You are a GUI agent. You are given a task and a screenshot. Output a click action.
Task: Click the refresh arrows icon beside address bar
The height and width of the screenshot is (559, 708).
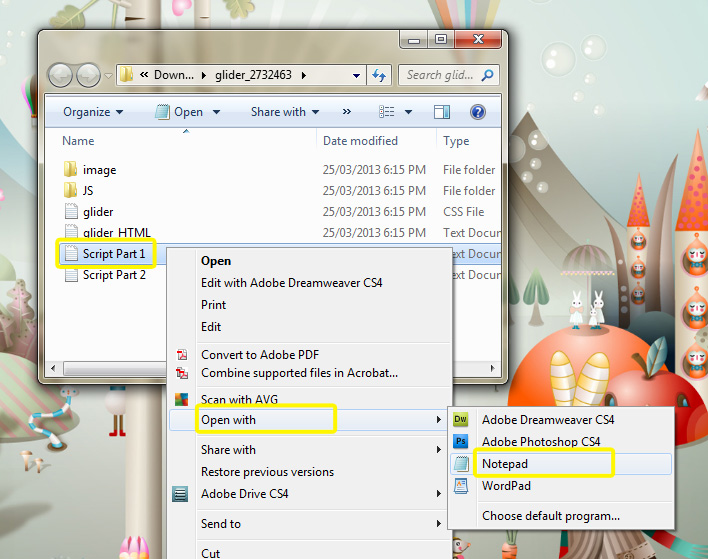click(379, 75)
